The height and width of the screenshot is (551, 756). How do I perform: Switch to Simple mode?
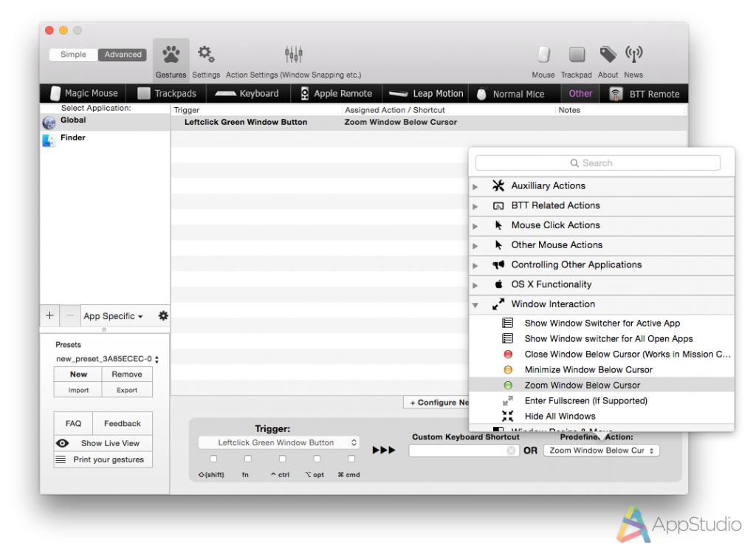pos(73,55)
